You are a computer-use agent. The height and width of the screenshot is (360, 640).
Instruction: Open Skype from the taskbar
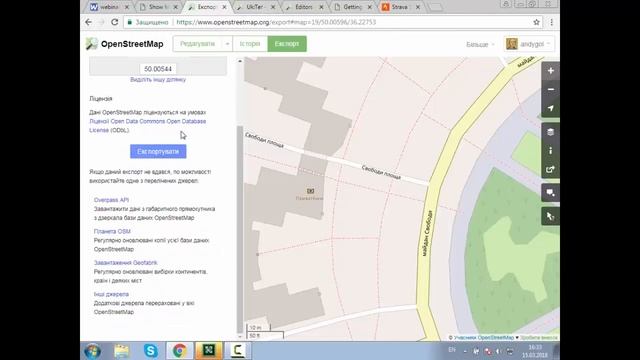[151, 351]
